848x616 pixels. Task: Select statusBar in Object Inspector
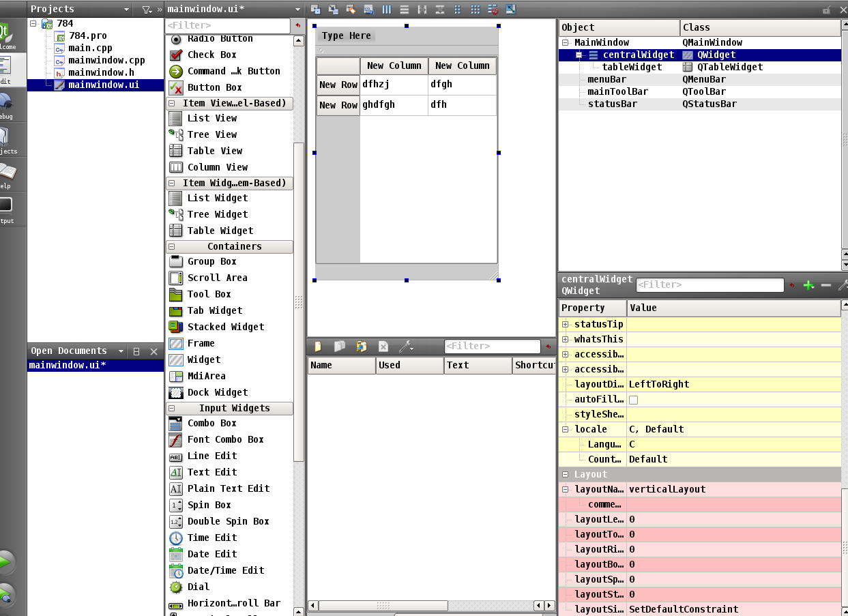coord(612,104)
